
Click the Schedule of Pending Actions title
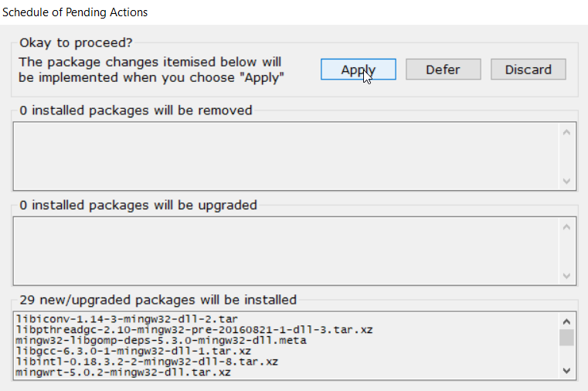pyautogui.click(x=76, y=12)
